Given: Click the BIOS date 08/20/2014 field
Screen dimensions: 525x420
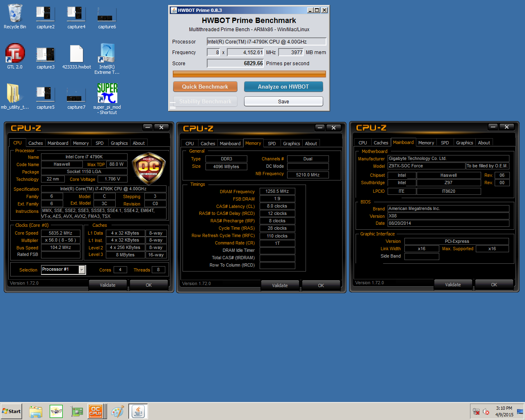Looking at the screenshot, I should tap(448, 223).
